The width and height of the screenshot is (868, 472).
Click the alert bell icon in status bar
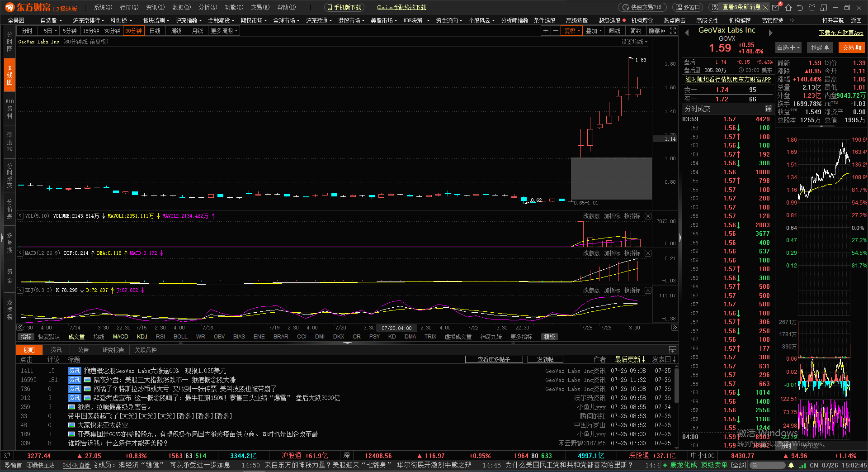pos(791,465)
